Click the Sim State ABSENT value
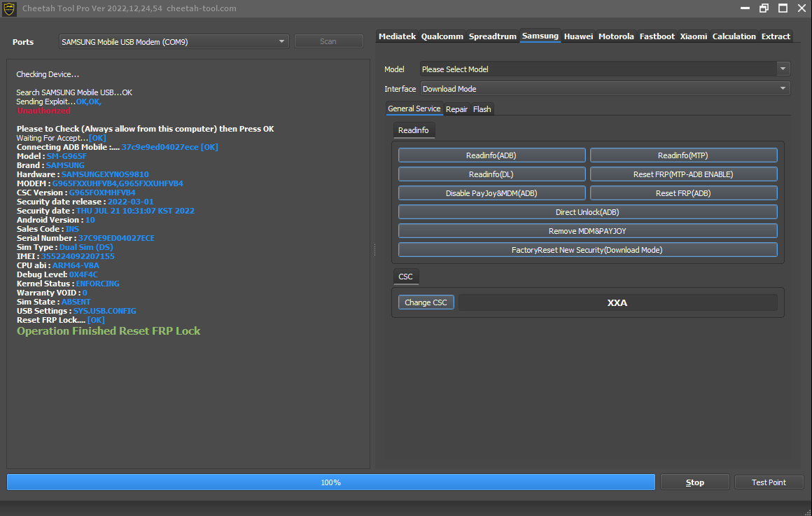Viewport: 812px width, 516px height. 76,302
